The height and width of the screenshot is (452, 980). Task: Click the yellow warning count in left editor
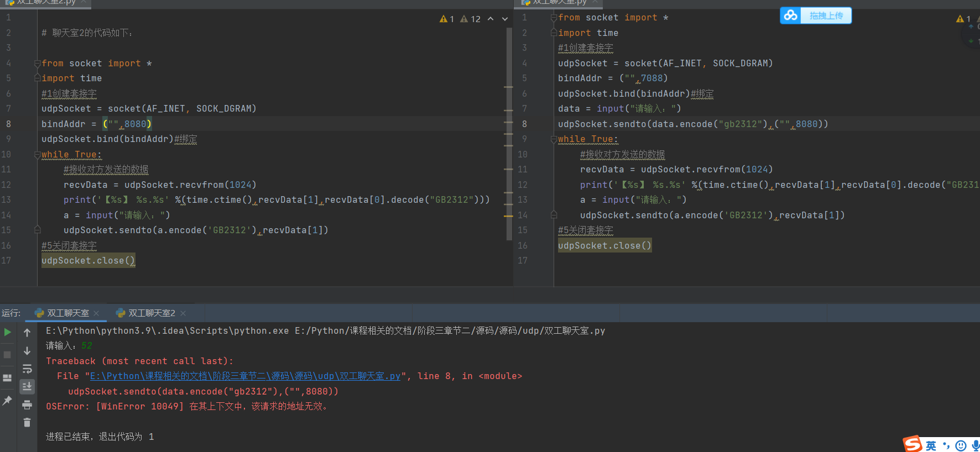coord(447,19)
